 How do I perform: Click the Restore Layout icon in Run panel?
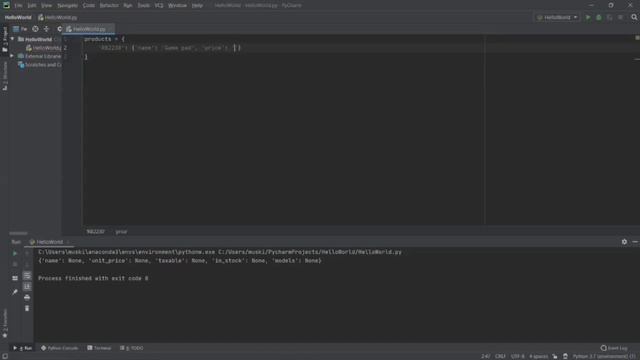[15, 278]
